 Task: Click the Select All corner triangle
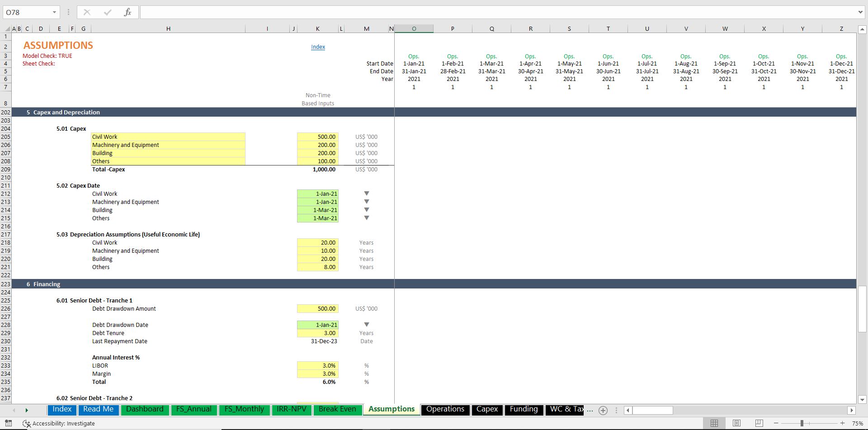[7, 29]
